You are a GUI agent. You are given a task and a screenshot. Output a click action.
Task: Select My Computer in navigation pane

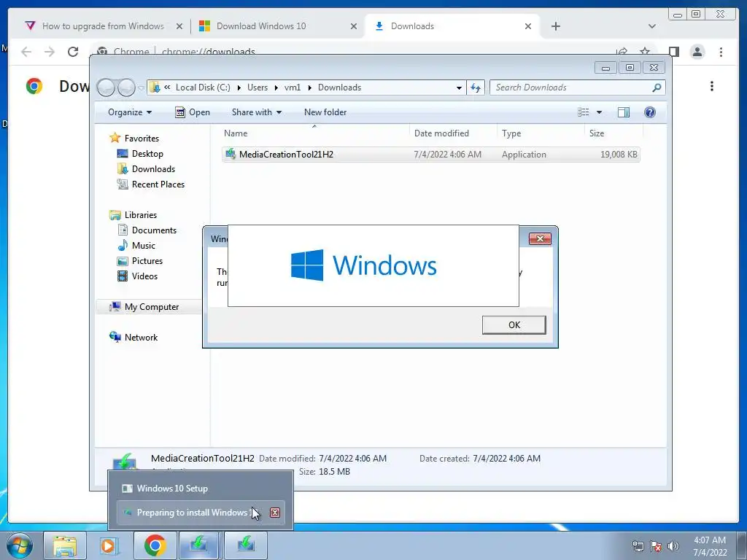click(152, 307)
